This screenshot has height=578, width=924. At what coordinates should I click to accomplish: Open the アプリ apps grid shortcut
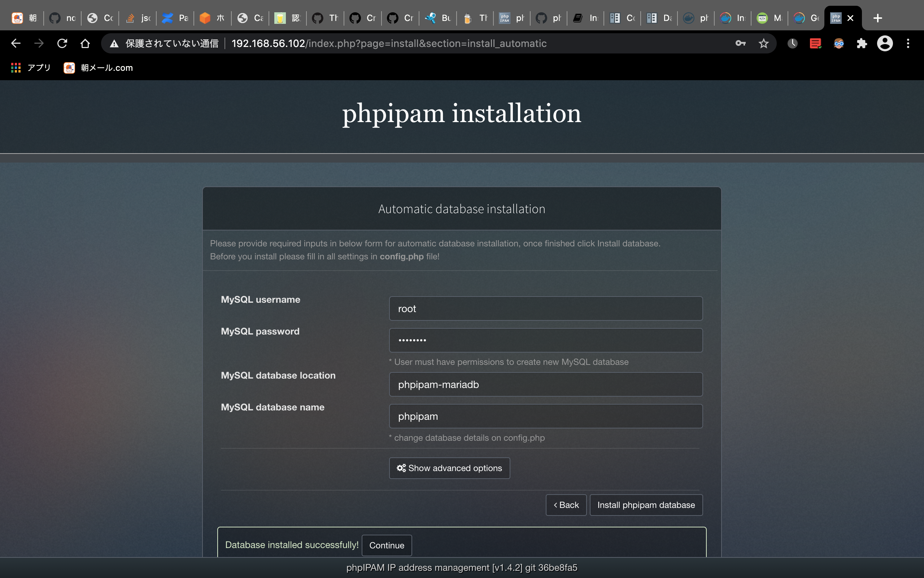click(x=31, y=68)
